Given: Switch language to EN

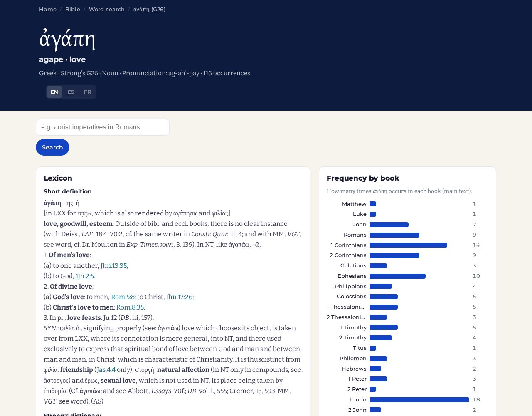Looking at the screenshot, I should pyautogui.click(x=54, y=92).
